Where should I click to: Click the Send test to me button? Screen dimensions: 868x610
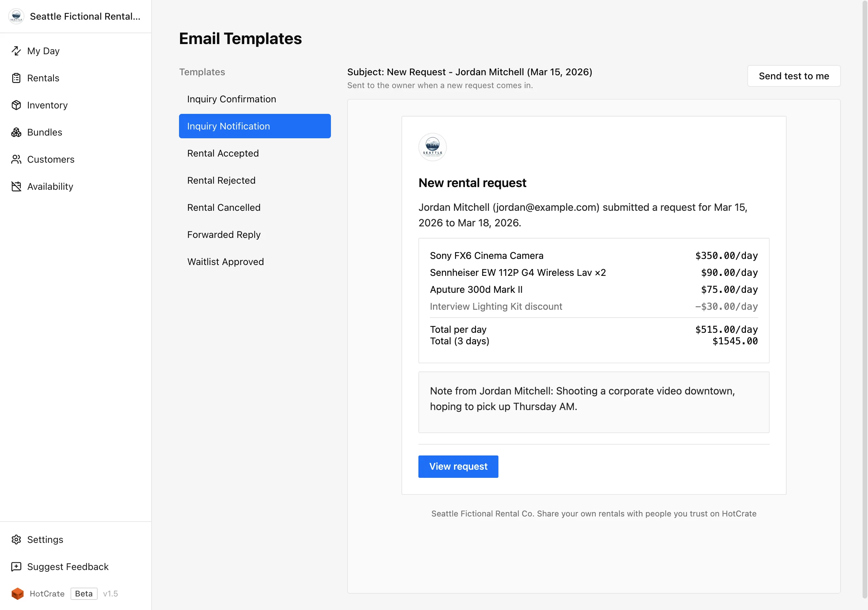click(794, 76)
